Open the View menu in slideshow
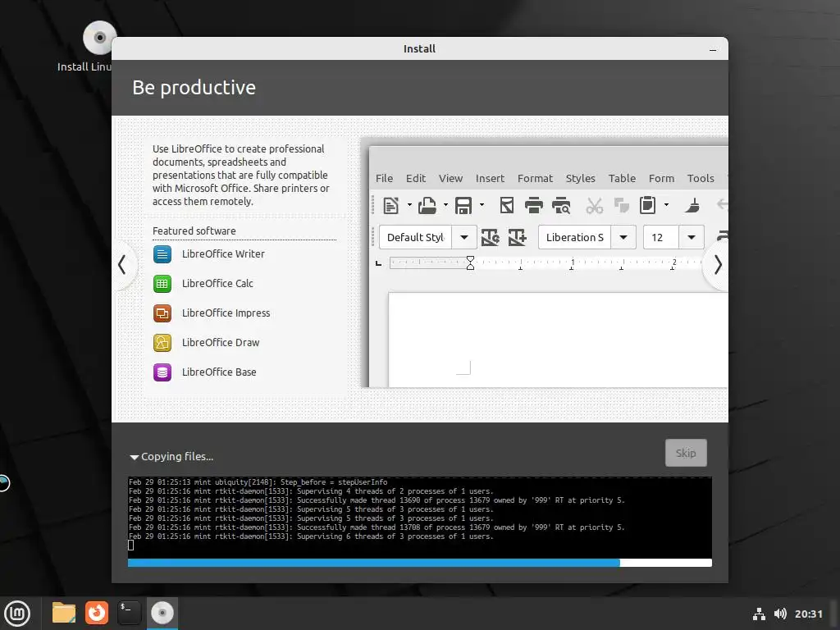840x630 pixels. click(450, 178)
